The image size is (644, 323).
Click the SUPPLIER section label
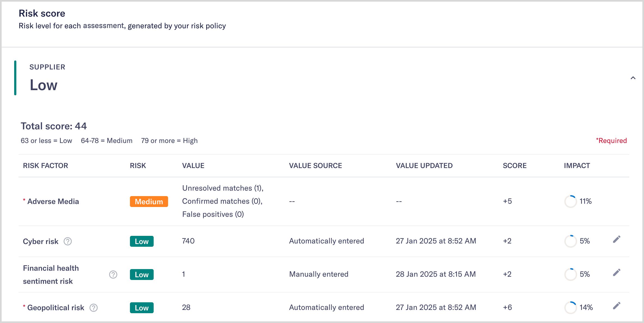point(47,67)
